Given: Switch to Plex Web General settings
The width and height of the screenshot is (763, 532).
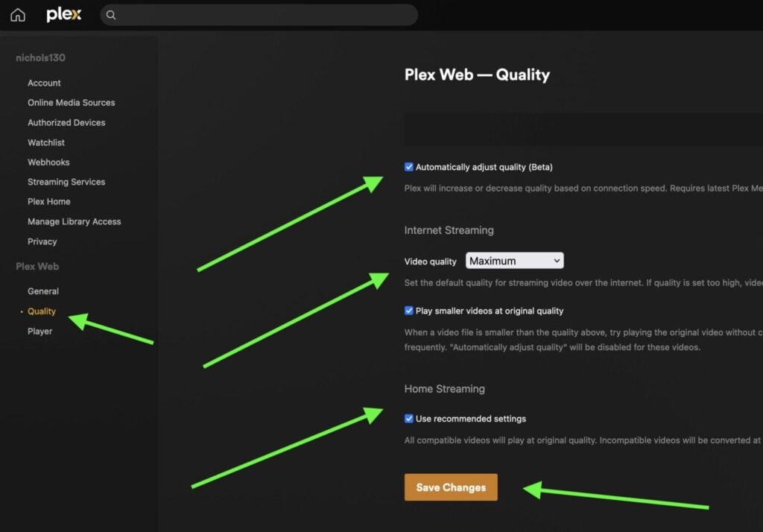Looking at the screenshot, I should 43,291.
